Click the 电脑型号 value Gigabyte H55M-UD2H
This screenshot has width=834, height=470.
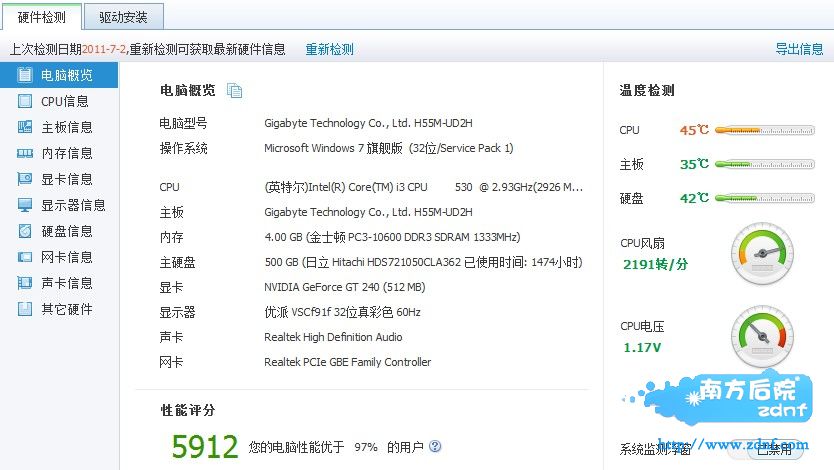coord(368,123)
